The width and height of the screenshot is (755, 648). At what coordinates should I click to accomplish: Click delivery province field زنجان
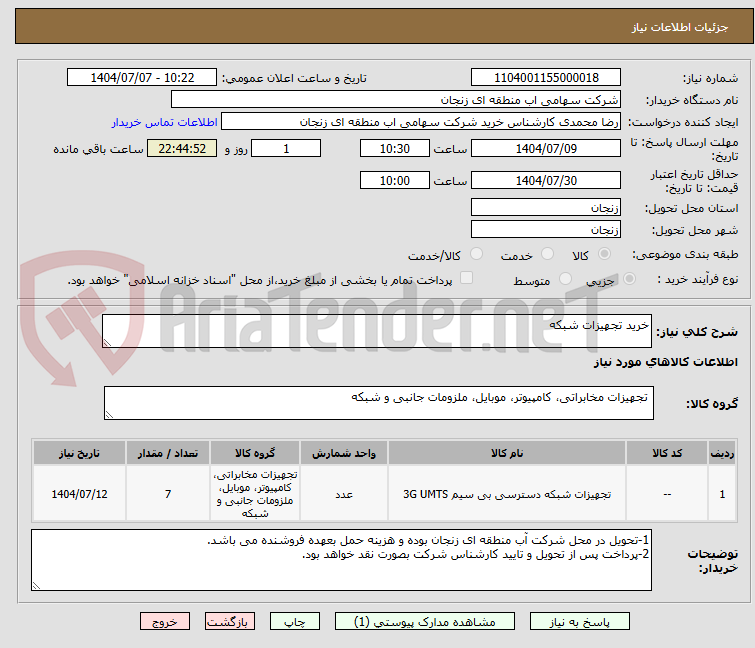click(x=546, y=207)
